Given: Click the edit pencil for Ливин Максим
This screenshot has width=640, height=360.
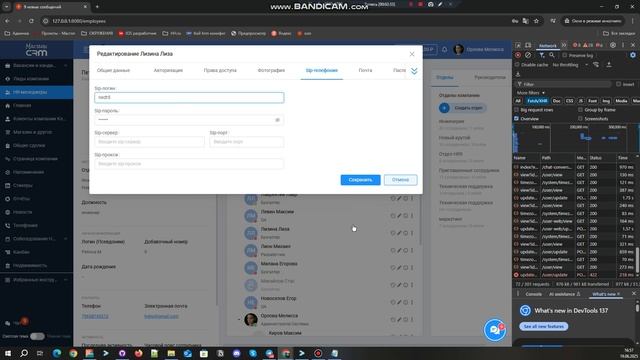Looking at the screenshot, I should (399, 216).
